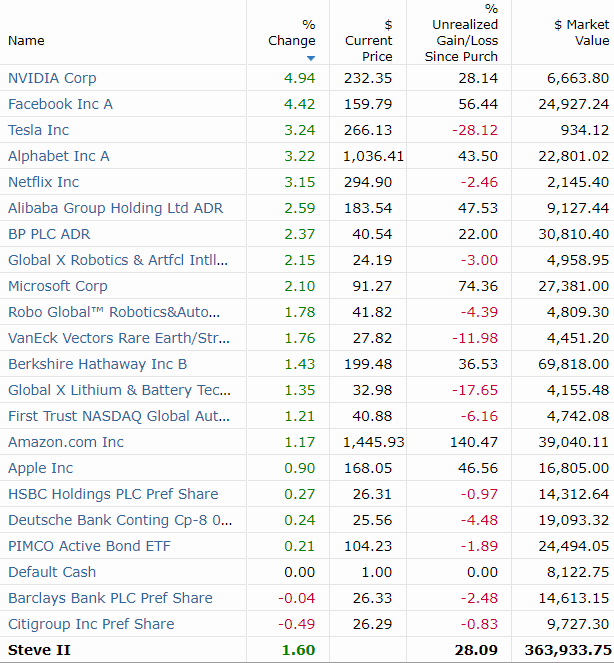Select Facebook unrealized gain 56.44
The image size is (614, 663).
pos(478,104)
